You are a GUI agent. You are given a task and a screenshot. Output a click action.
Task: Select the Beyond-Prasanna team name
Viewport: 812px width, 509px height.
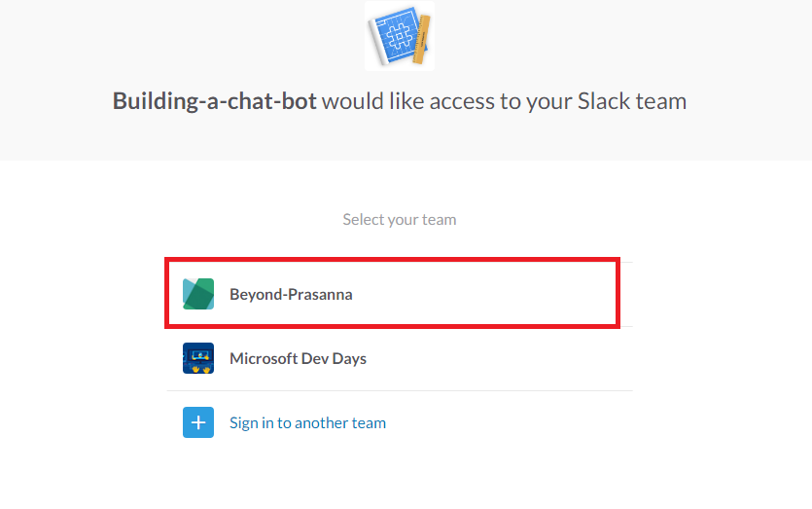(x=291, y=294)
